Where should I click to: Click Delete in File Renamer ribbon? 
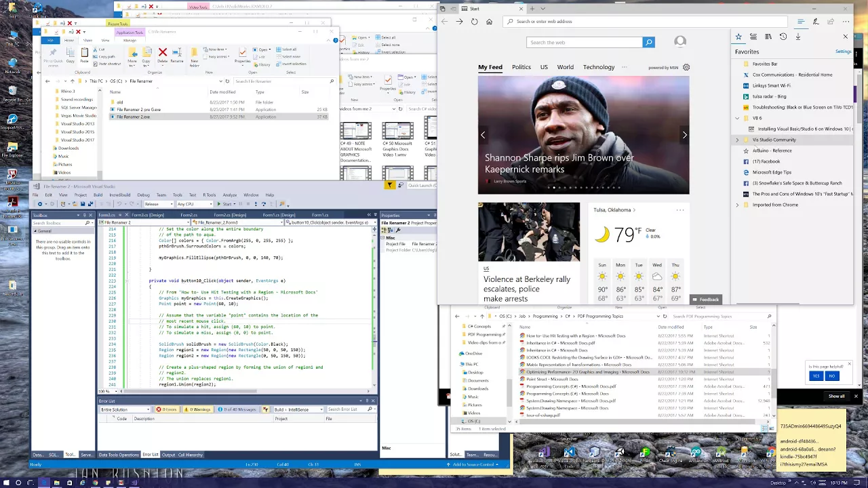tap(163, 56)
